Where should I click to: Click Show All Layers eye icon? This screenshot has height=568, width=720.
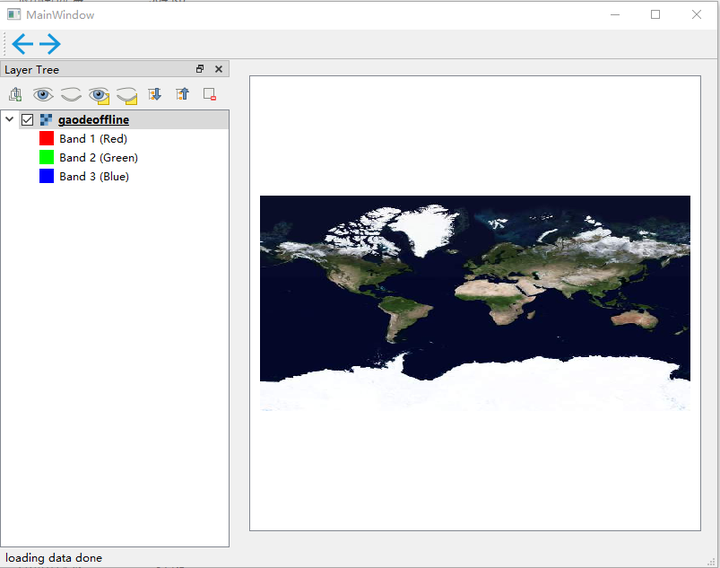(x=43, y=95)
